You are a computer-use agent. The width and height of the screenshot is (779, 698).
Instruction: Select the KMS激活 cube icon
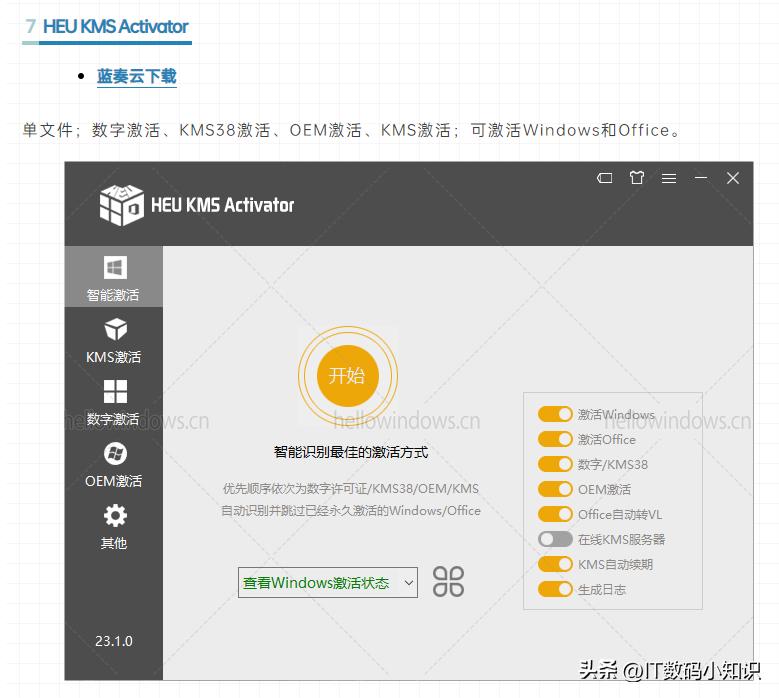[x=115, y=330]
